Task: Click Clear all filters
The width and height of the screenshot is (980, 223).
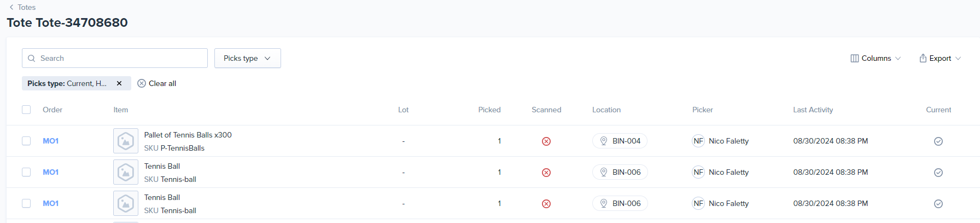Action: (x=157, y=83)
